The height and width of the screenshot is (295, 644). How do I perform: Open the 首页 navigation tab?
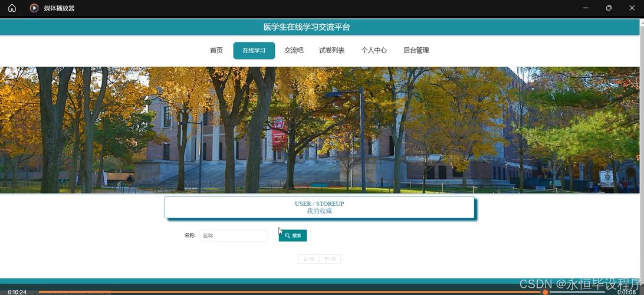216,51
